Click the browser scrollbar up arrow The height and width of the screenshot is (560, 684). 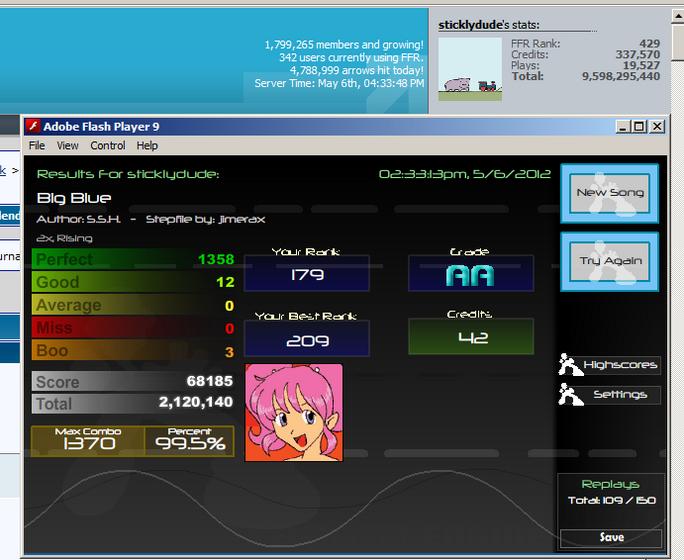(677, 17)
